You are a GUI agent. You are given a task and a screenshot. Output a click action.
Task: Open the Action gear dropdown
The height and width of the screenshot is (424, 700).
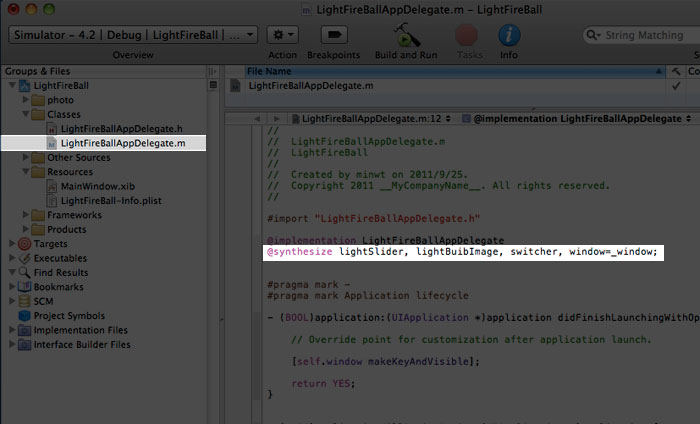283,35
